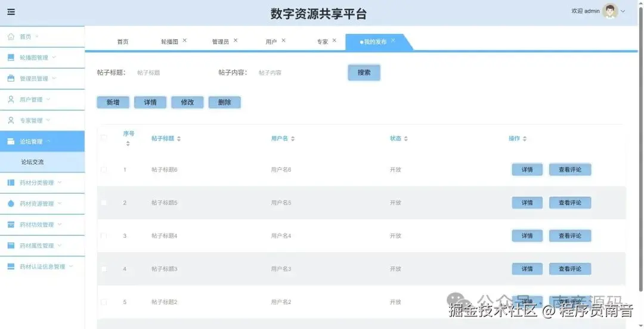This screenshot has width=644, height=329.
Task: Open 论坛交流 submenu item
Action: coord(32,162)
